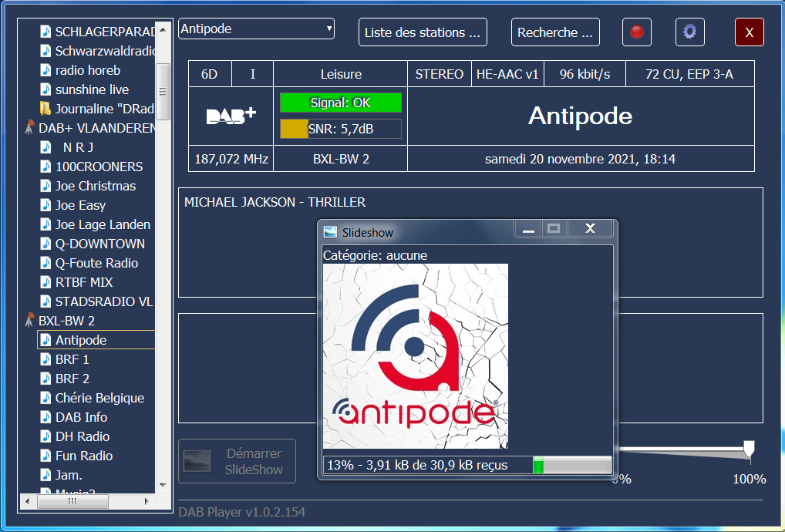Click the MICHAEL JACKSON - THRILLER text
Screen dimensions: 785x532
[x=275, y=202]
